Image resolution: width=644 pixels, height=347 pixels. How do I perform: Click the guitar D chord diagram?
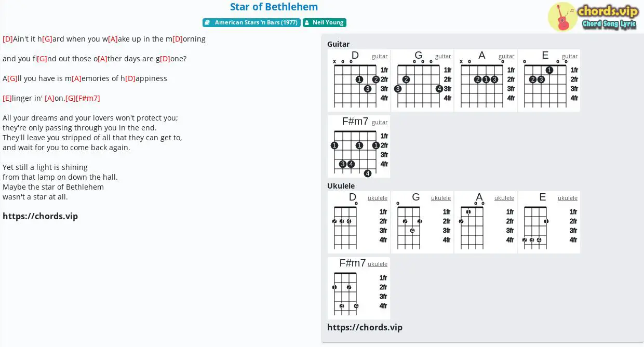coord(359,81)
